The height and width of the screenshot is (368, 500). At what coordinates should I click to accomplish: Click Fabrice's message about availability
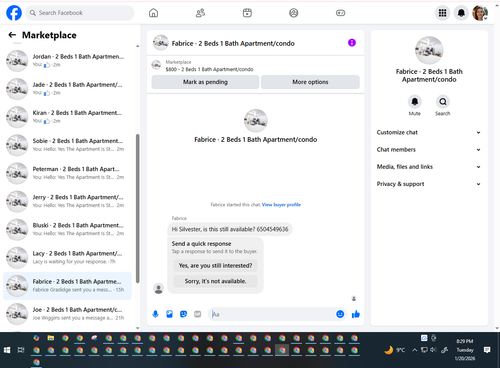pos(230,229)
